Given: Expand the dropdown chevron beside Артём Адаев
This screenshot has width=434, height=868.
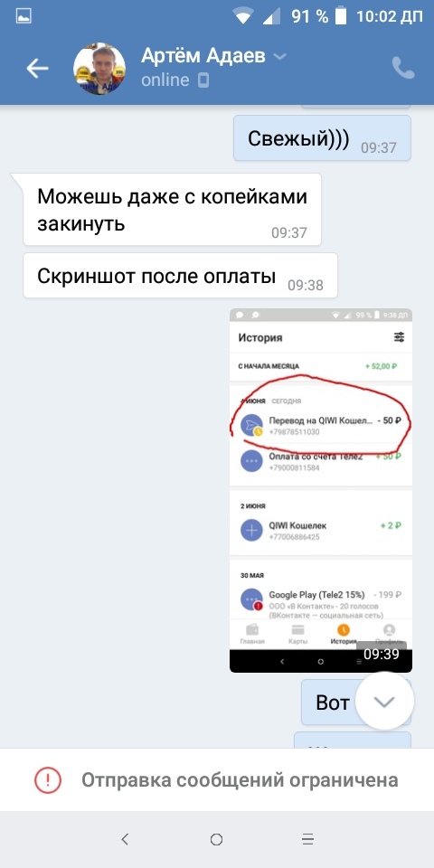Looking at the screenshot, I should [280, 56].
